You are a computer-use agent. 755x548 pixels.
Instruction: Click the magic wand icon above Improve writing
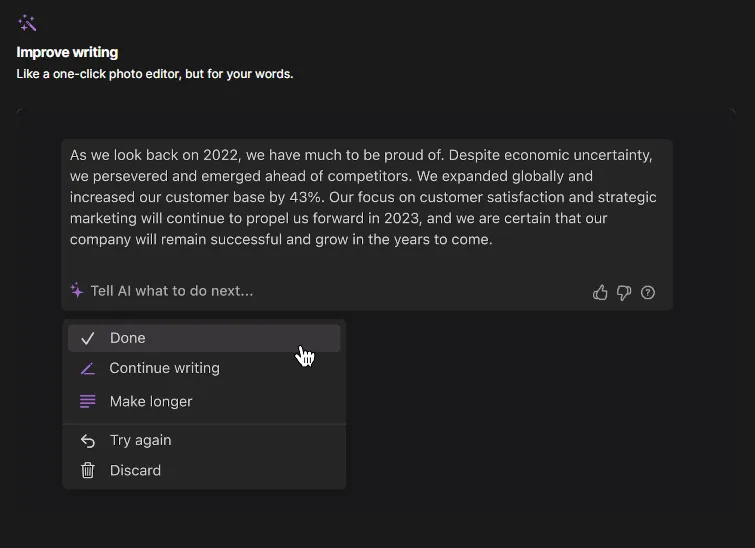click(27, 23)
